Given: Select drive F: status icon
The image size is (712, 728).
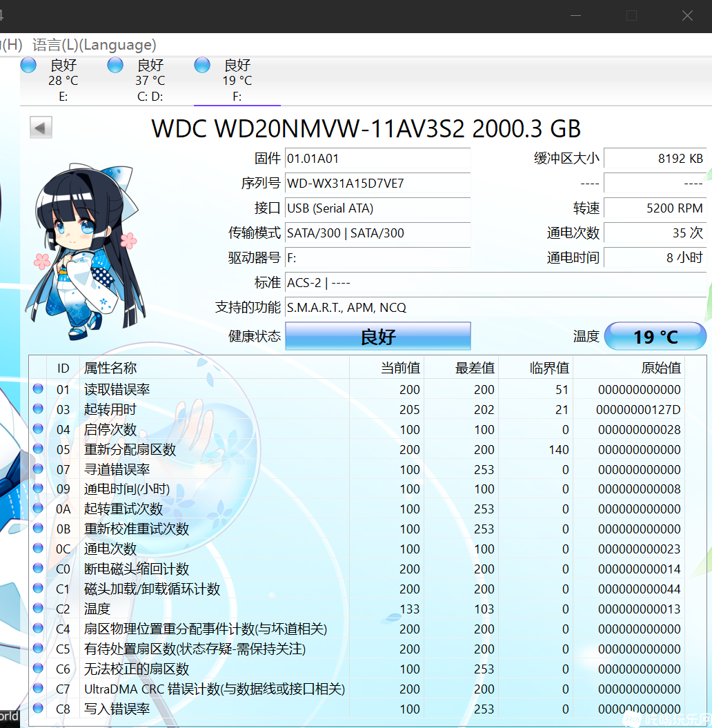Looking at the screenshot, I should (202, 65).
